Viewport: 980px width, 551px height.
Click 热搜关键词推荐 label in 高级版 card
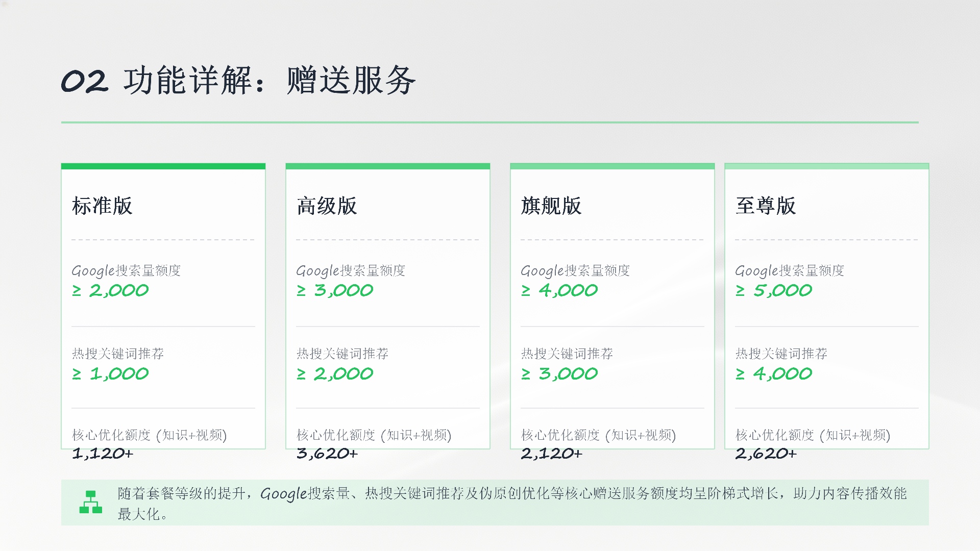pos(342,354)
